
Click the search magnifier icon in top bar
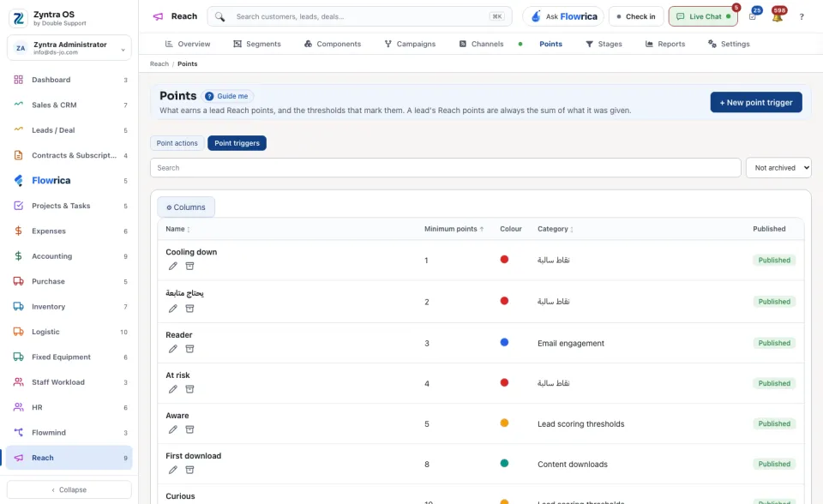[220, 17]
